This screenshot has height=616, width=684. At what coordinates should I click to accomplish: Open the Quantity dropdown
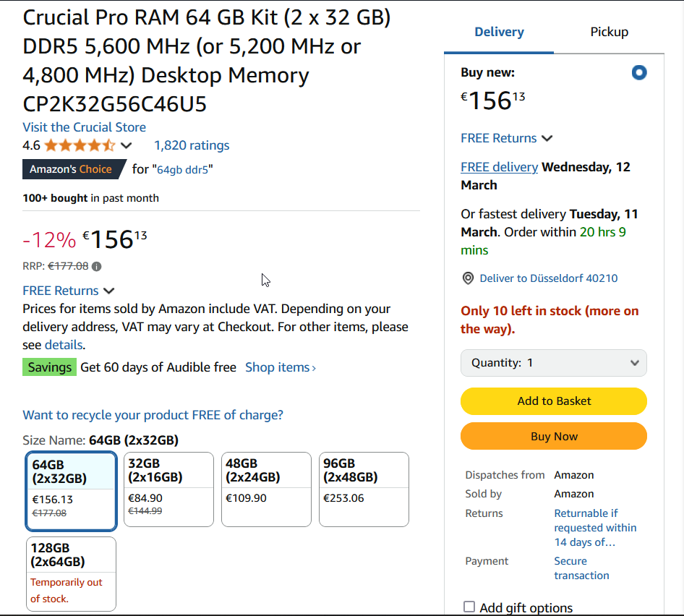point(554,363)
